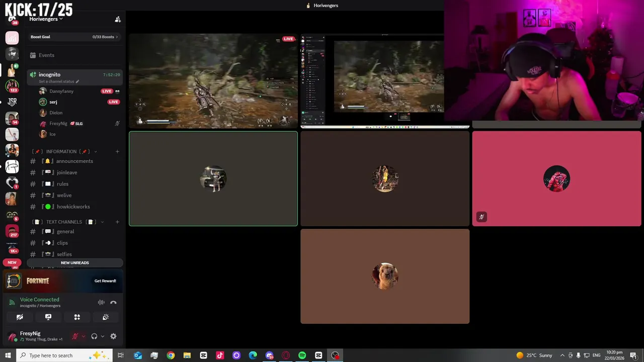The height and width of the screenshot is (362, 644).
Task: Open the Horivengers server dropdown
Action: 46,19
